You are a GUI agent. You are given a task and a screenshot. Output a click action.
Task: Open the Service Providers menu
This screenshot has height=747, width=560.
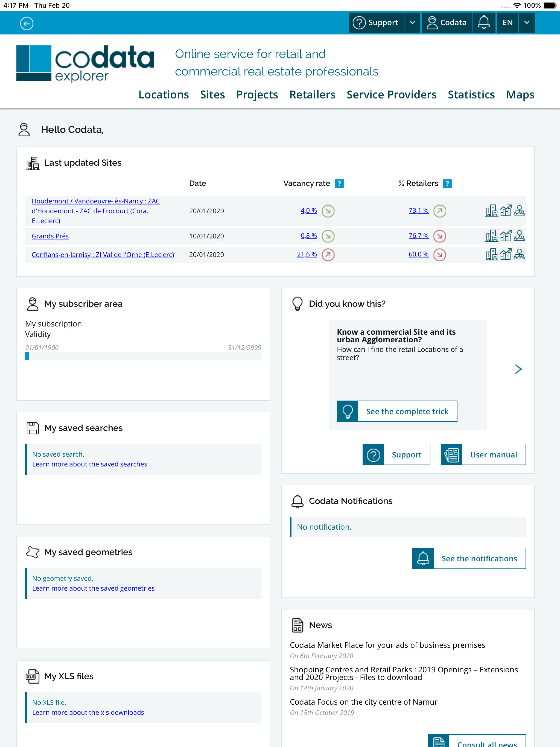(x=392, y=95)
